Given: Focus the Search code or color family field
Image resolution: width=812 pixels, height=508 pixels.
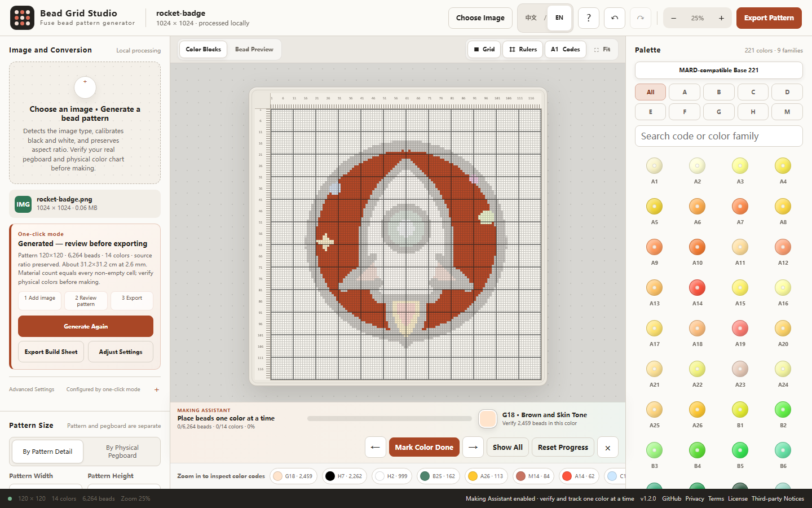Looking at the screenshot, I should [x=719, y=136].
